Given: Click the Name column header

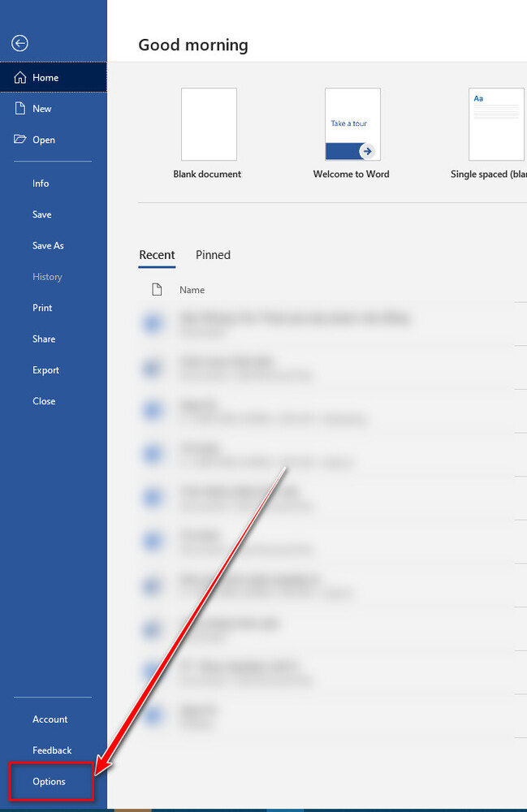Looking at the screenshot, I should (192, 290).
